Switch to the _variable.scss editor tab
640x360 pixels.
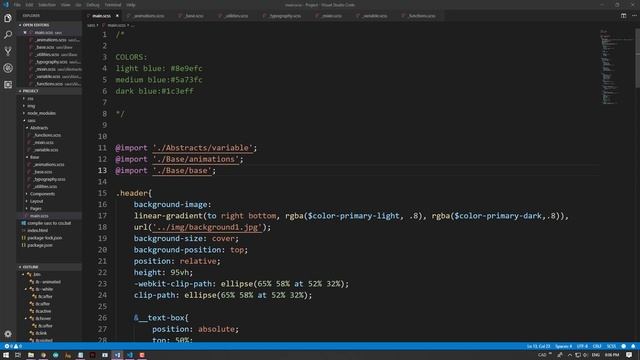tap(374, 16)
